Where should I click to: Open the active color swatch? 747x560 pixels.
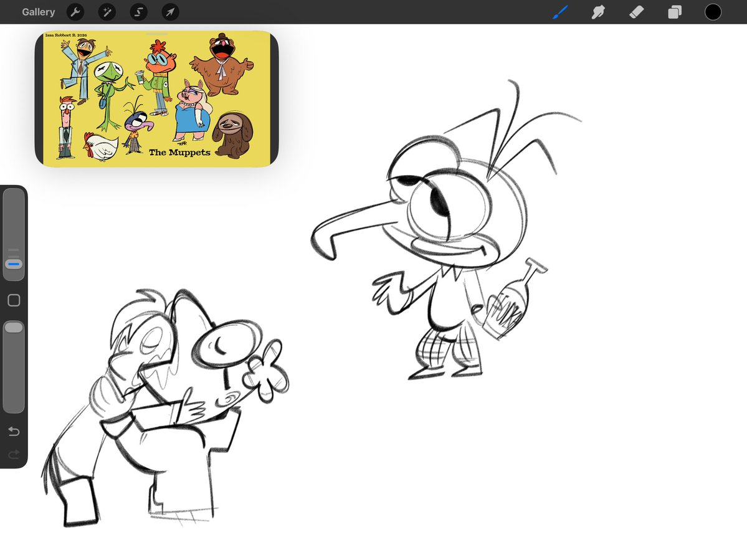pyautogui.click(x=713, y=12)
